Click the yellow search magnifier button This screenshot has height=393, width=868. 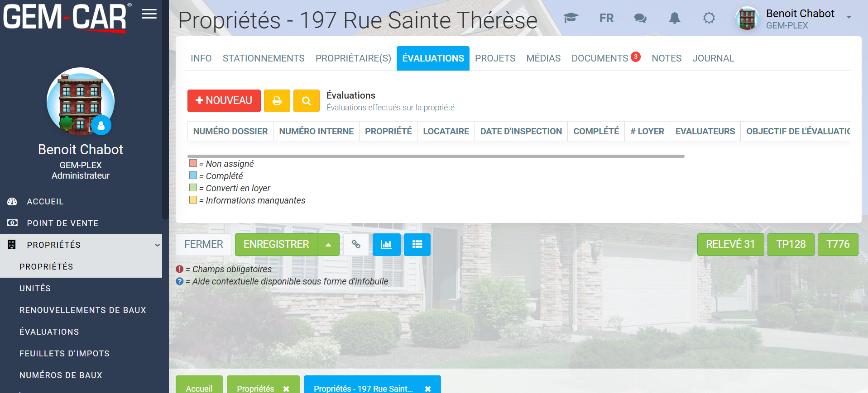click(307, 101)
